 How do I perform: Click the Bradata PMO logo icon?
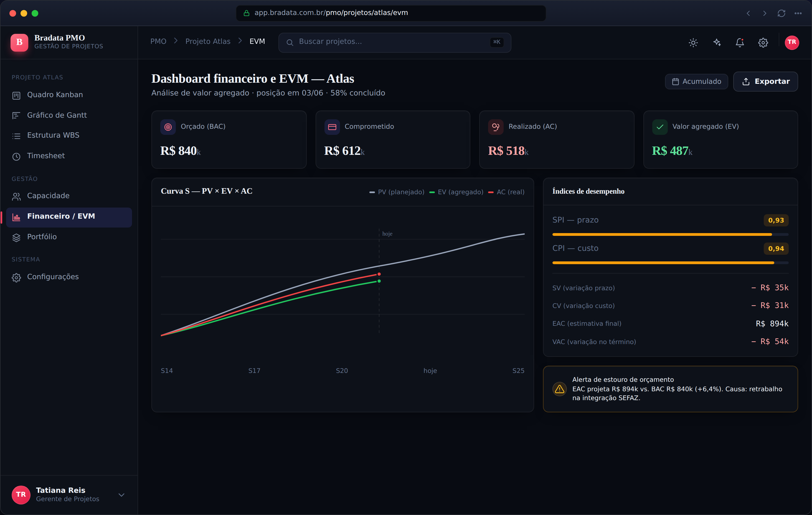pos(19,42)
